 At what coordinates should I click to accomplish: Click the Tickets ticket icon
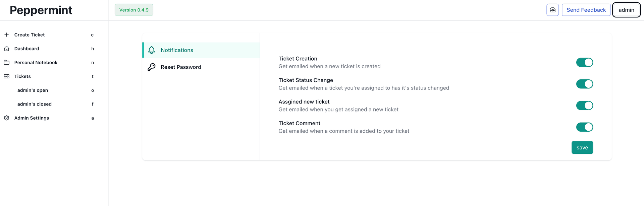(x=7, y=76)
